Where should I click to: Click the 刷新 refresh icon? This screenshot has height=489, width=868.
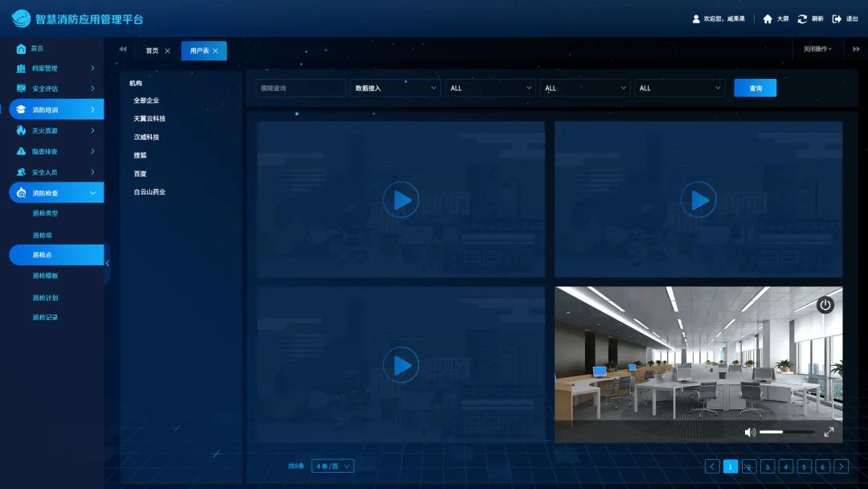coord(802,18)
